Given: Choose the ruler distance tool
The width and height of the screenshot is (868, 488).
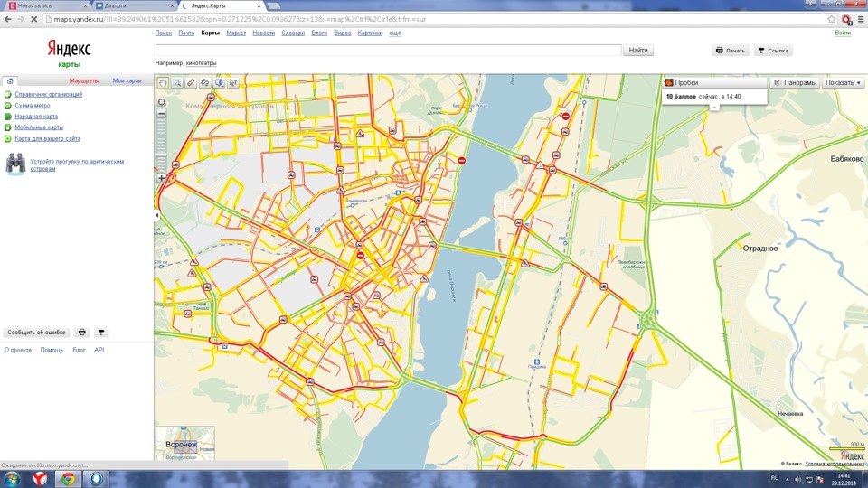Looking at the screenshot, I should (x=191, y=82).
